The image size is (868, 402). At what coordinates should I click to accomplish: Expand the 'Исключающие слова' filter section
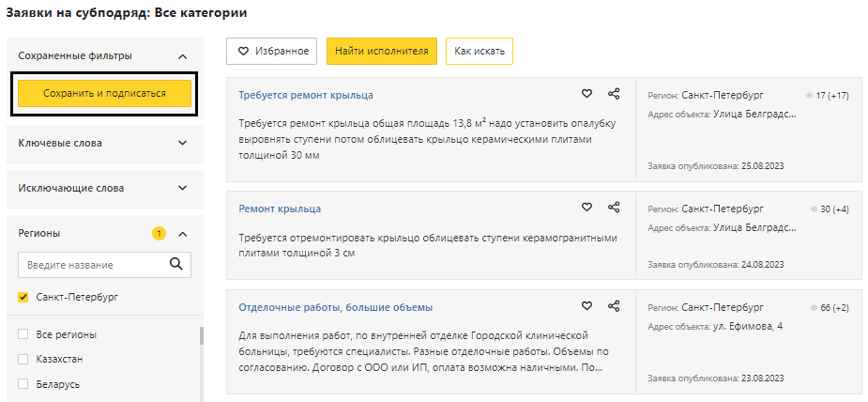point(182,188)
